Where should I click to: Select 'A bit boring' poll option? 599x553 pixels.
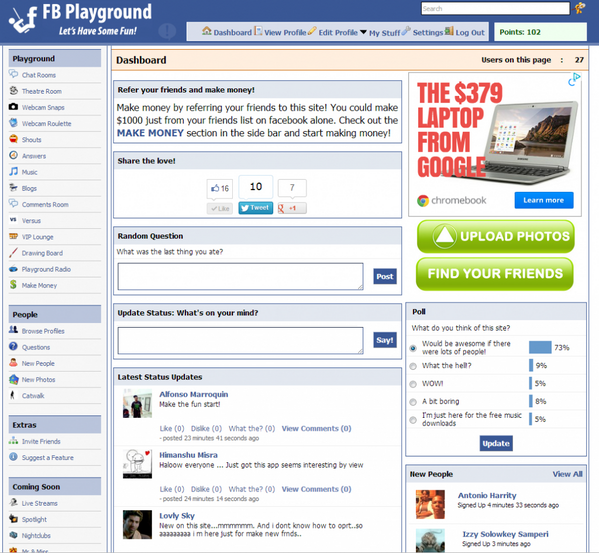pyautogui.click(x=413, y=402)
